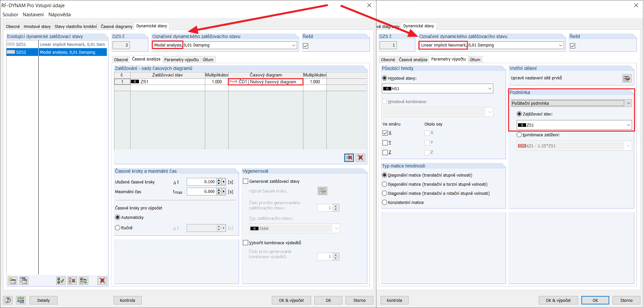Click the tmax 0.000 maximum time field
This screenshot has width=644, height=308.
pyautogui.click(x=202, y=192)
